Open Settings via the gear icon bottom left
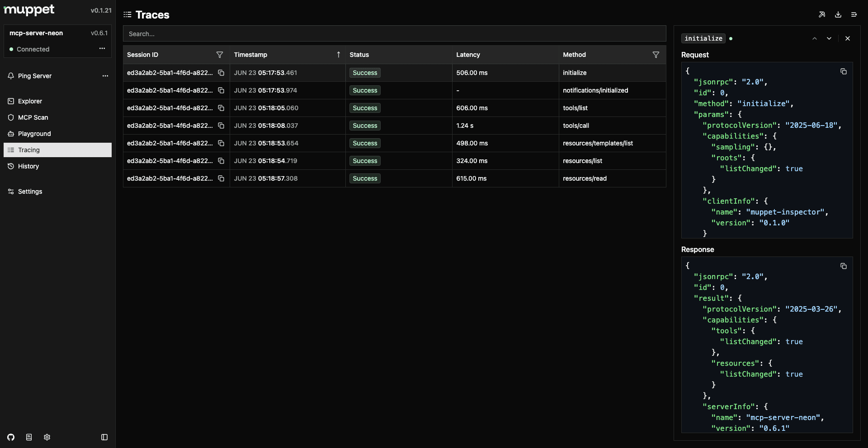 pyautogui.click(x=47, y=437)
